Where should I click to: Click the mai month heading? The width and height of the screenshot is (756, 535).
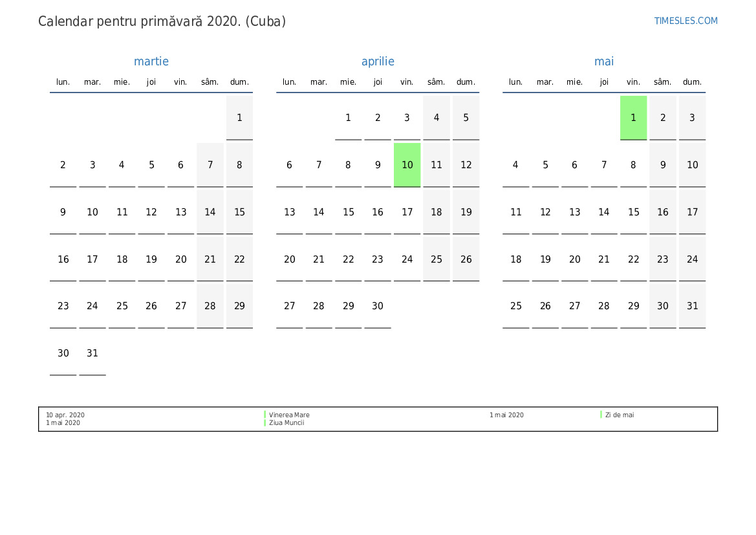tap(603, 61)
